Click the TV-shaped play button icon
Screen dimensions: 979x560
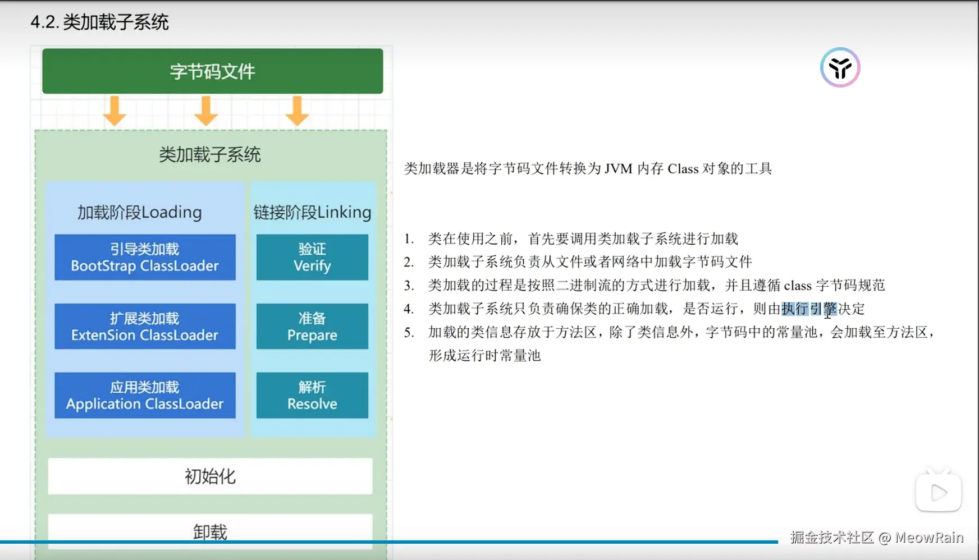tap(938, 491)
